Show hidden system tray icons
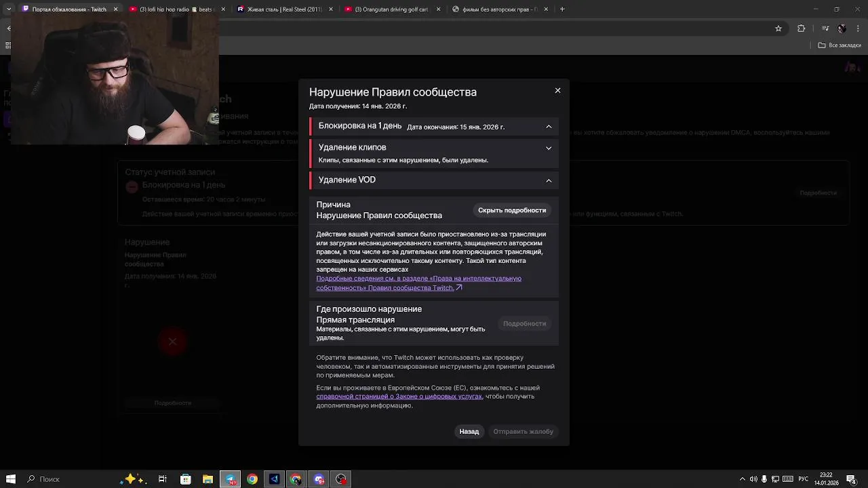The image size is (868, 488). pos(743,479)
